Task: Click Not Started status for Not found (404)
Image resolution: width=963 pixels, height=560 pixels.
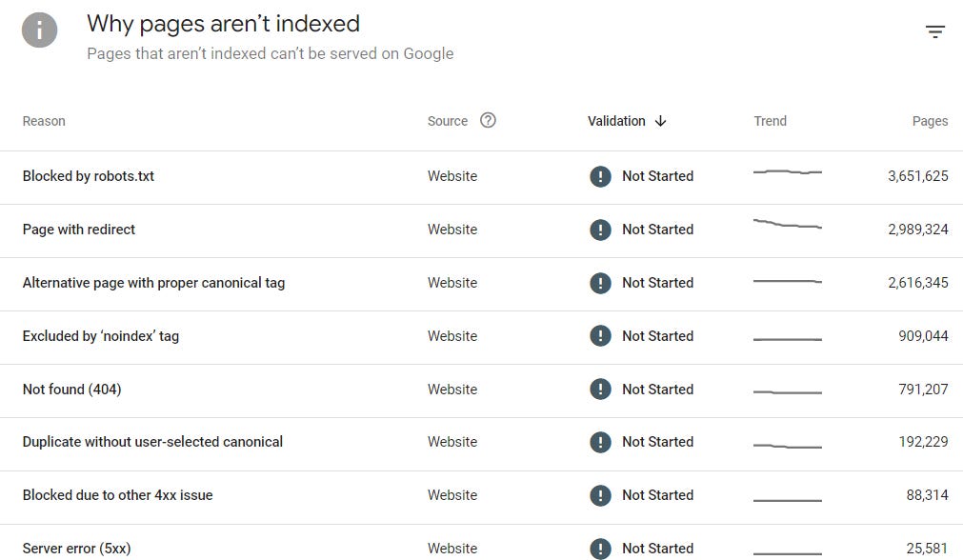Action: pos(658,390)
